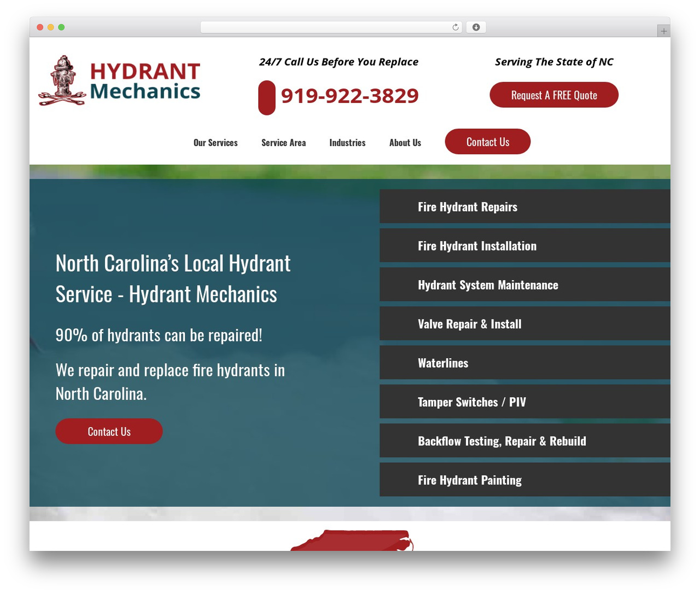Click Request A FREE Quote button
This screenshot has width=700, height=593.
point(554,95)
